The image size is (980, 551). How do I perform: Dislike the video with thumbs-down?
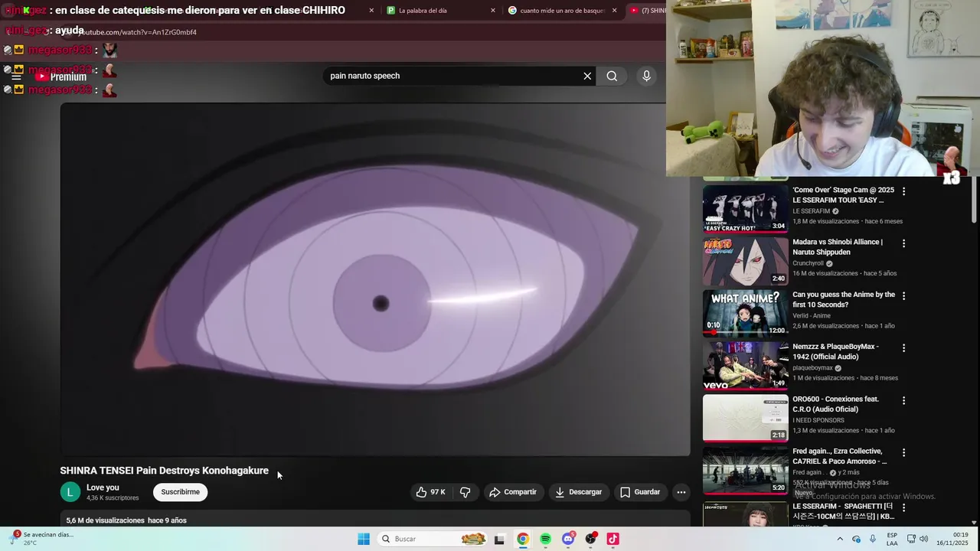click(465, 492)
